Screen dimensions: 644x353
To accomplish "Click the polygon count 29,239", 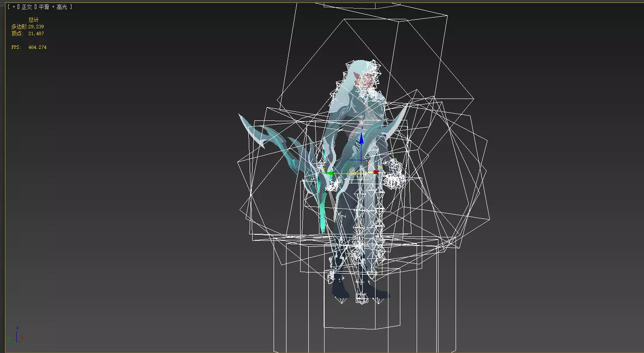I will (x=36, y=27).
